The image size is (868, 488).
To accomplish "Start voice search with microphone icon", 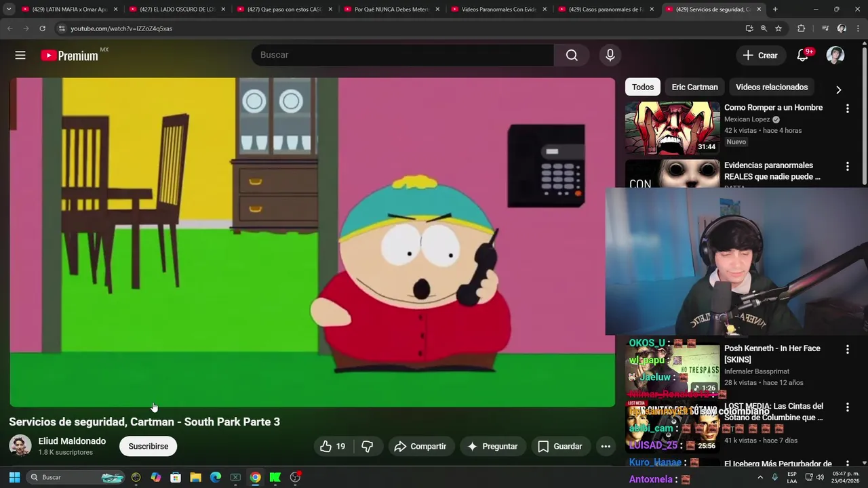I will pyautogui.click(x=610, y=55).
